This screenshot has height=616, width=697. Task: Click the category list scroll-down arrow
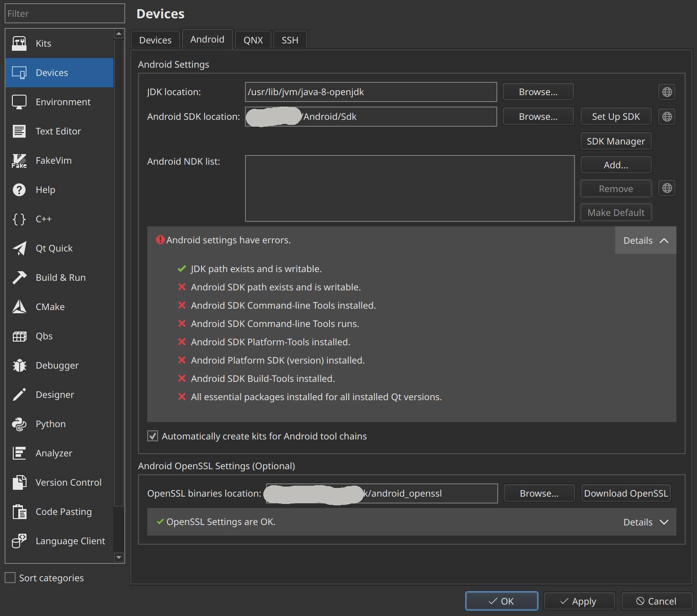click(119, 557)
